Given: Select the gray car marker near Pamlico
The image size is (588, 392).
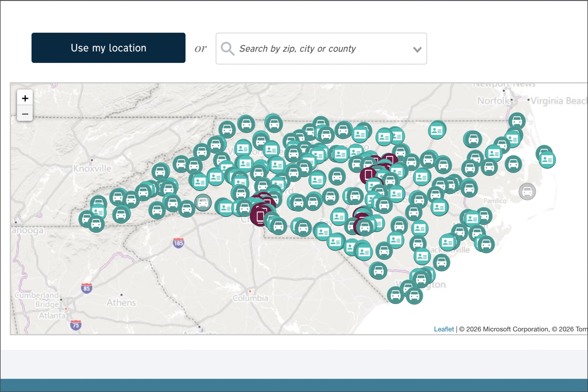Looking at the screenshot, I should 527,192.
